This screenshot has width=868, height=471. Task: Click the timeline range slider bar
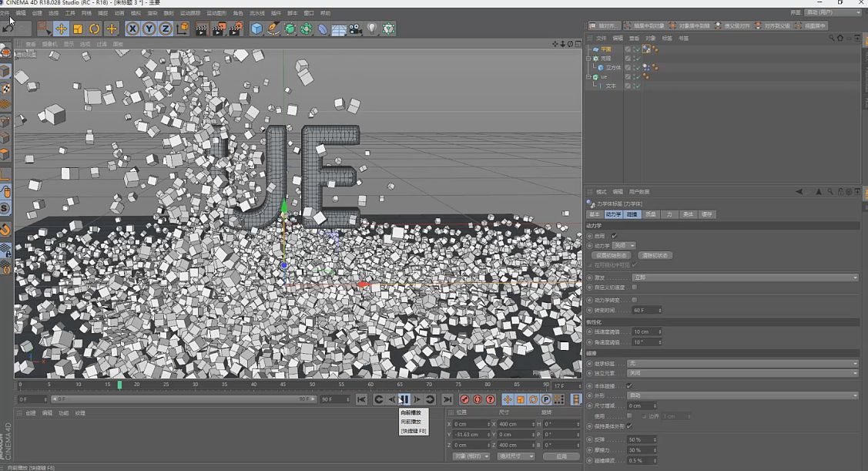click(184, 399)
